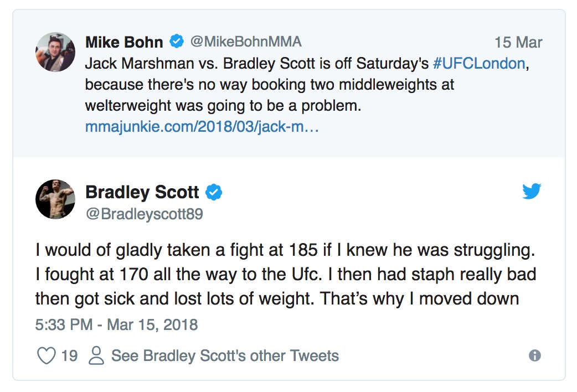Visit the @MikeBohnMMA handle
The width and height of the screenshot is (577, 392).
(246, 42)
